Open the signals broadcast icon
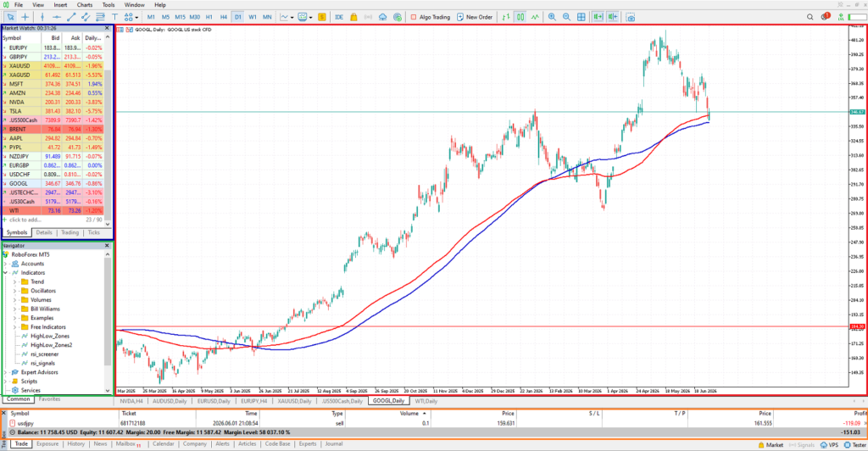The image size is (868, 451). pyautogui.click(x=368, y=17)
